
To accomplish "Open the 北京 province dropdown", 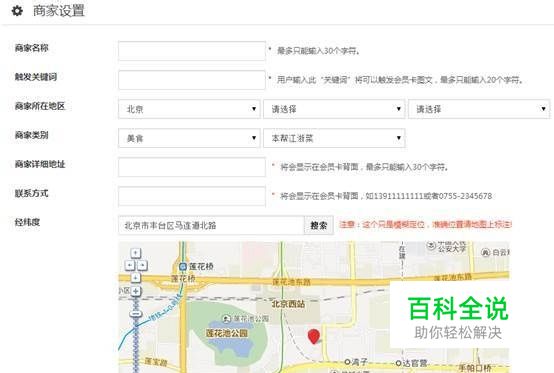I will tap(189, 109).
